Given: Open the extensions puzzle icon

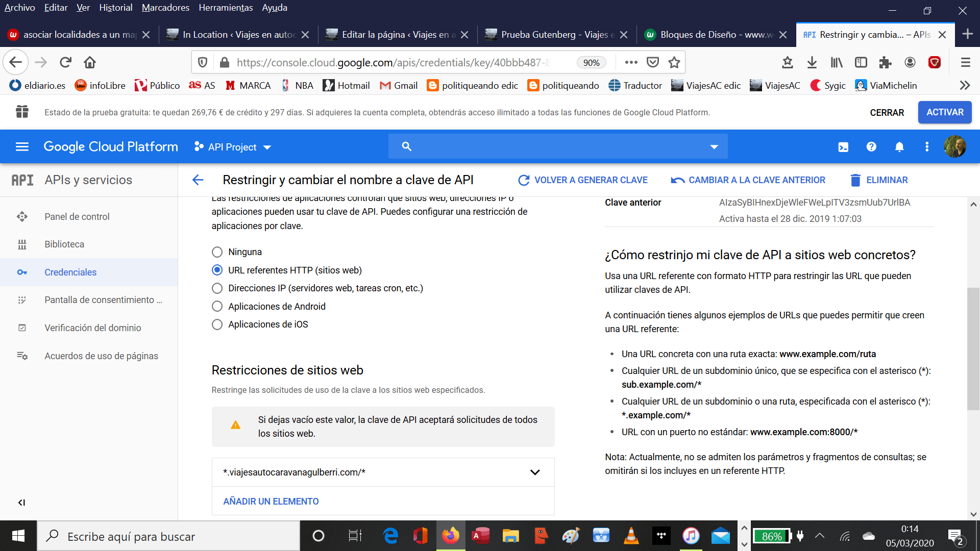Looking at the screenshot, I should tap(885, 62).
